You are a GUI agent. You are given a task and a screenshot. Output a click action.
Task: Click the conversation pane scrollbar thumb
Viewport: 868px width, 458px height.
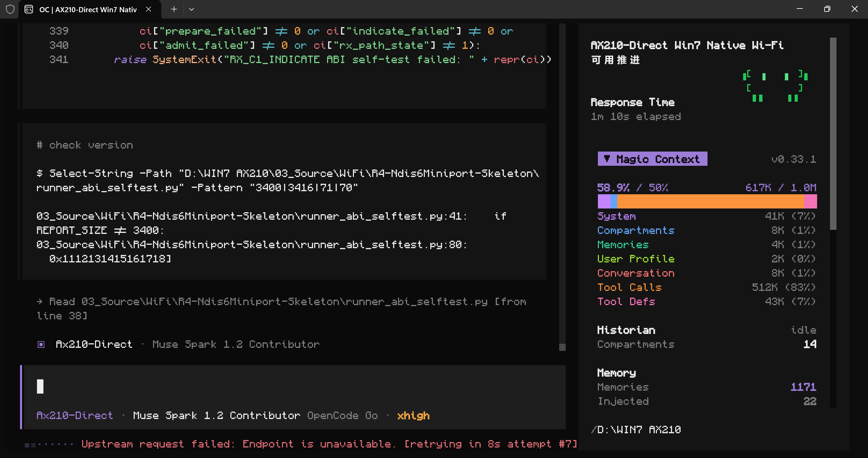coord(562,347)
